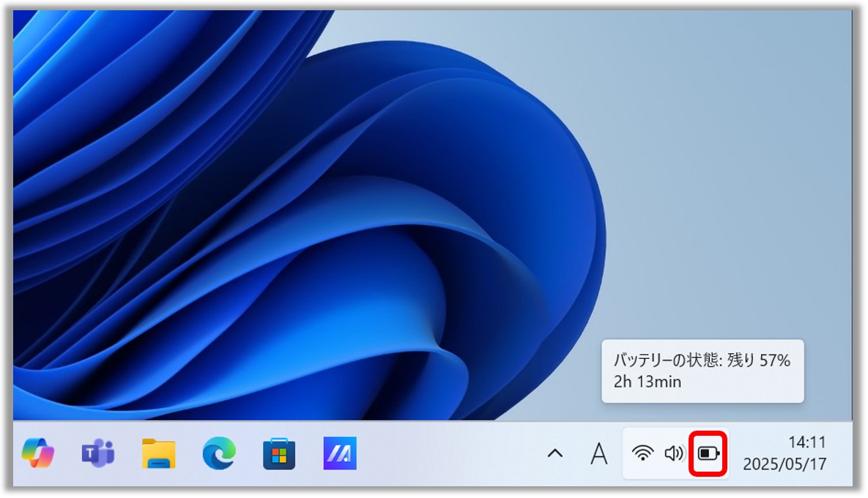Viewport: 868px width, 498px height.
Task: Show hidden icons chevron in system tray
Action: (554, 454)
